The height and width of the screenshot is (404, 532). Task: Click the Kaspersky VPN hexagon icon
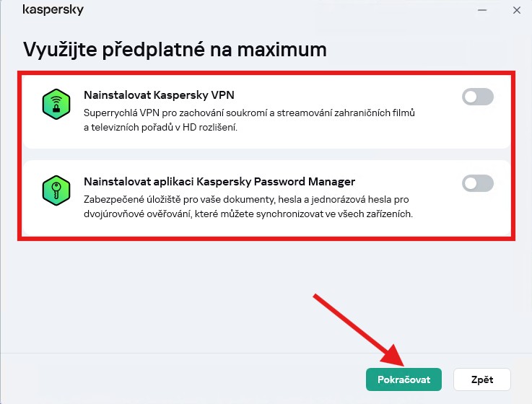(55, 105)
